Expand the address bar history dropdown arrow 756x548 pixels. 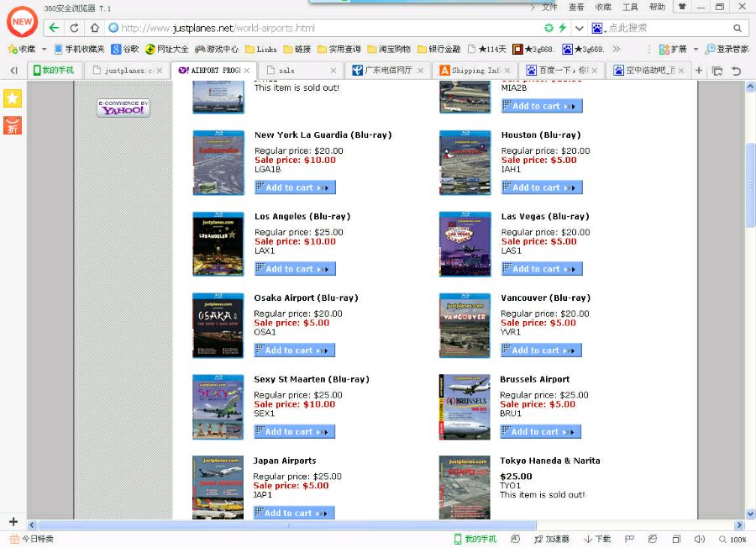coord(579,28)
